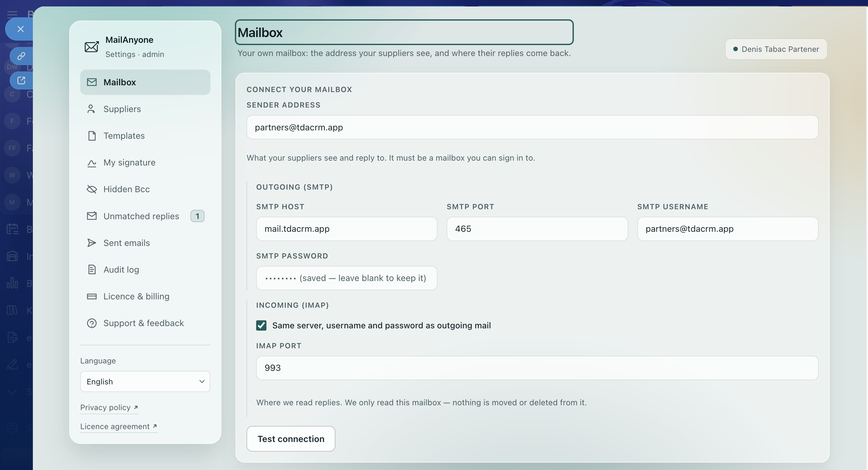The image size is (868, 470).
Task: Click the 'INCOMING (IMAP)' section label
Action: (x=293, y=305)
